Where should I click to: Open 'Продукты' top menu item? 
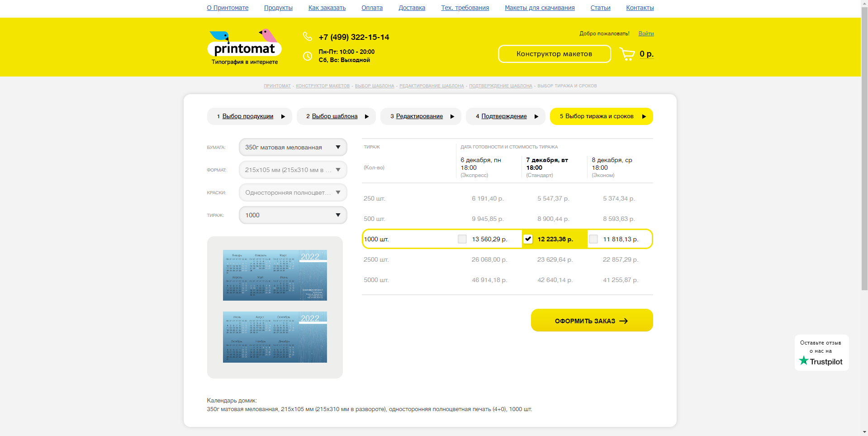coord(278,8)
